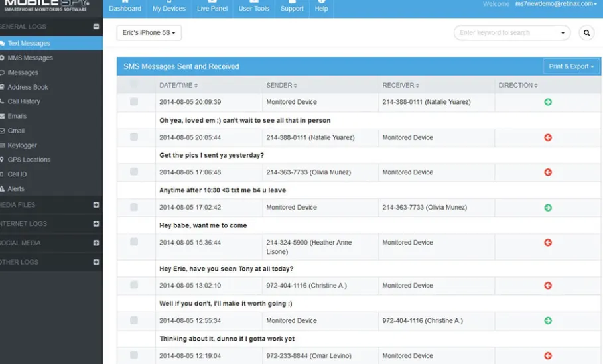Click green outgoing arrow for 12:55:34 message
This screenshot has height=364, width=603.
pos(548,320)
